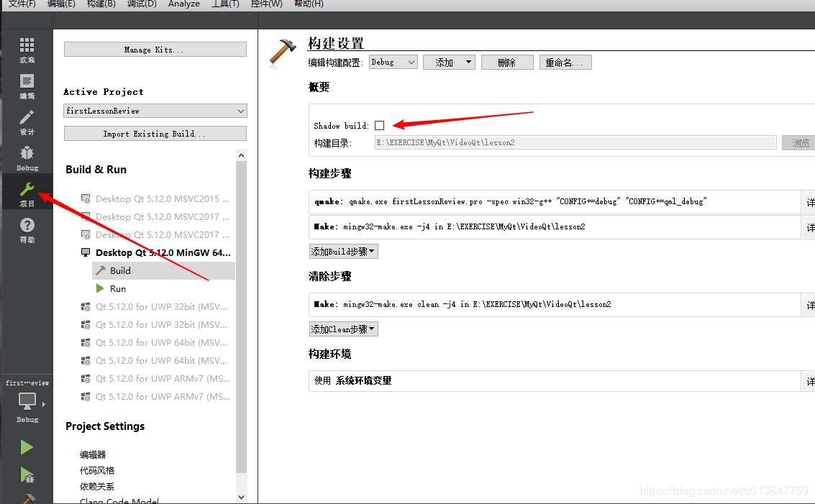The width and height of the screenshot is (815, 504).
Task: Select first Qt 5.12.0 for UWP ARMv7 kit
Action: pyautogui.click(x=155, y=378)
